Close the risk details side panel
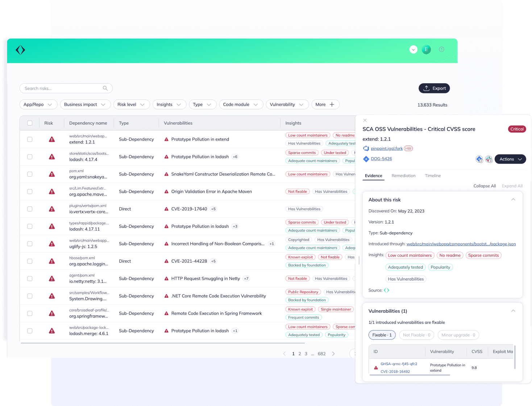This screenshot has width=532, height=406. (365, 120)
